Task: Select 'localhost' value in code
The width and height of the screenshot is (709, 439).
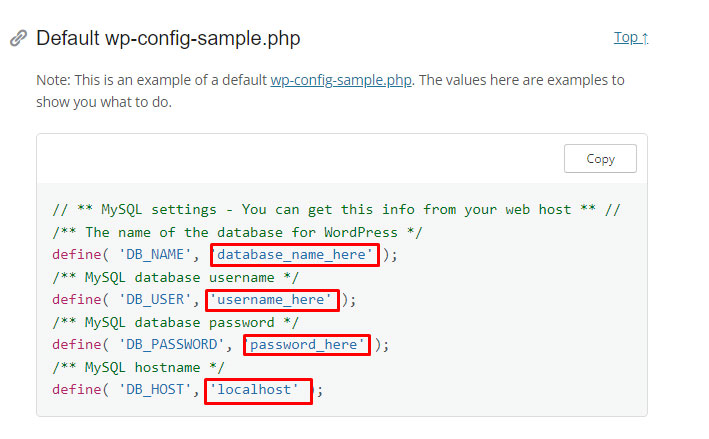Action: (254, 390)
